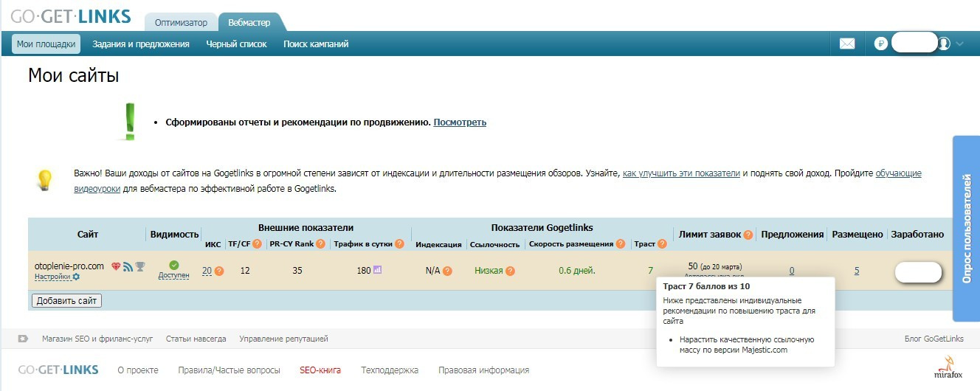980x391 pixels.
Task: Click the TF/CF value 12
Action: 245,271
